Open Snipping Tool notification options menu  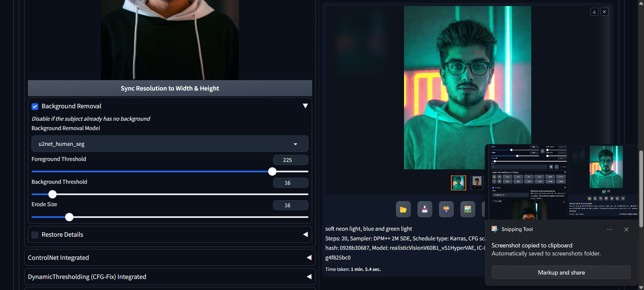click(x=609, y=230)
